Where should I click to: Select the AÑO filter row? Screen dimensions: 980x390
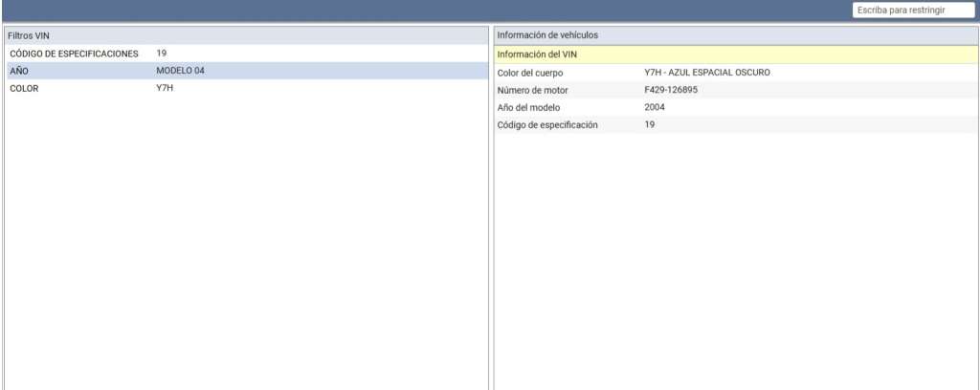pyautogui.click(x=19, y=71)
